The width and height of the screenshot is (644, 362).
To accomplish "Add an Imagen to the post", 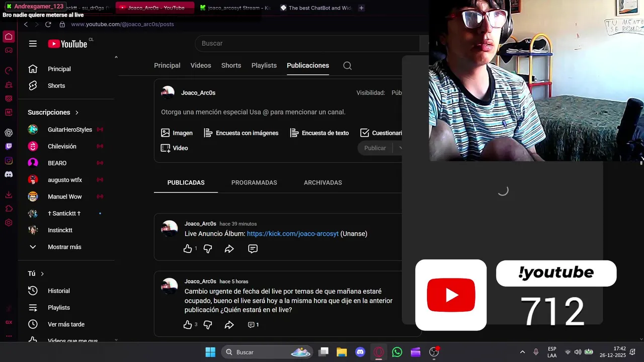I will click(x=177, y=133).
